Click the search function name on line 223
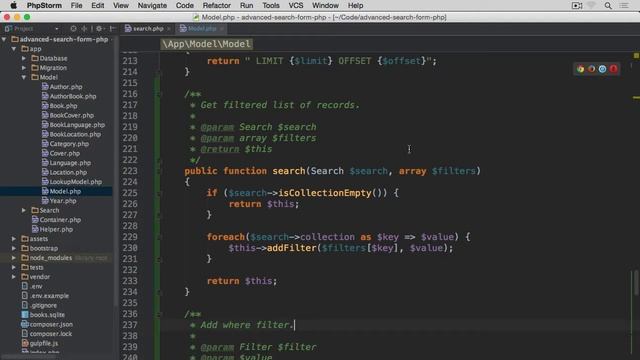Screen dimensions: 640x360 [289, 171]
